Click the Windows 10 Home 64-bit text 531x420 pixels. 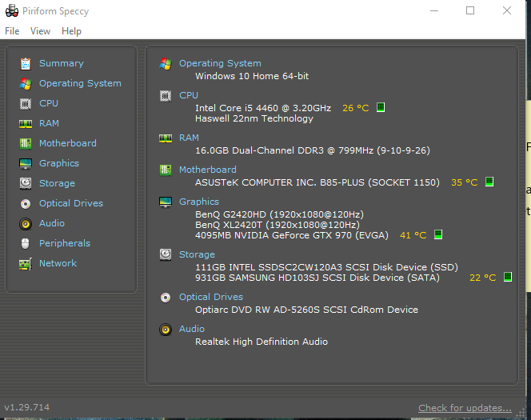coord(252,76)
